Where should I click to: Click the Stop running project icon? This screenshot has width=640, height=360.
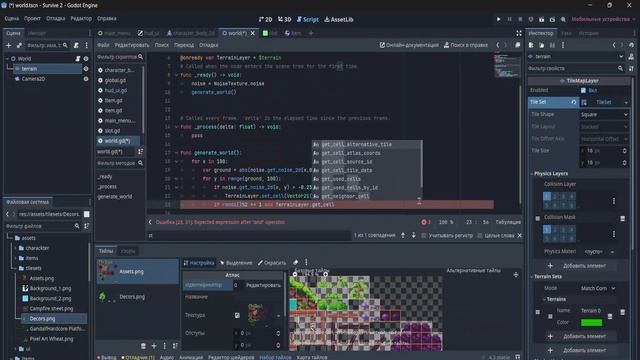pyautogui.click(x=520, y=19)
